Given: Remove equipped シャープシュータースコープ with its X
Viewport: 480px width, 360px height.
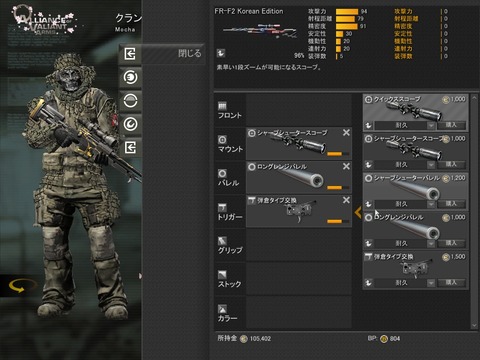Looking at the screenshot, I should [346, 133].
